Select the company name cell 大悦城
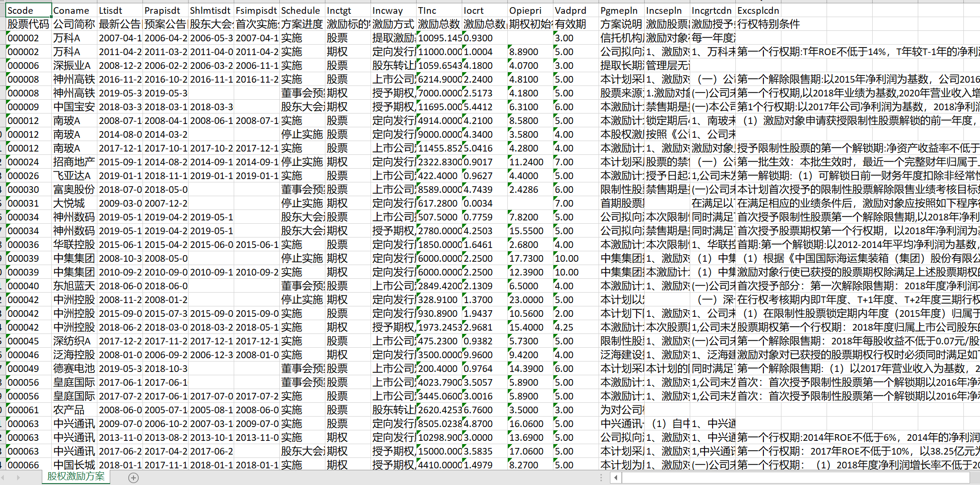 pos(74,203)
